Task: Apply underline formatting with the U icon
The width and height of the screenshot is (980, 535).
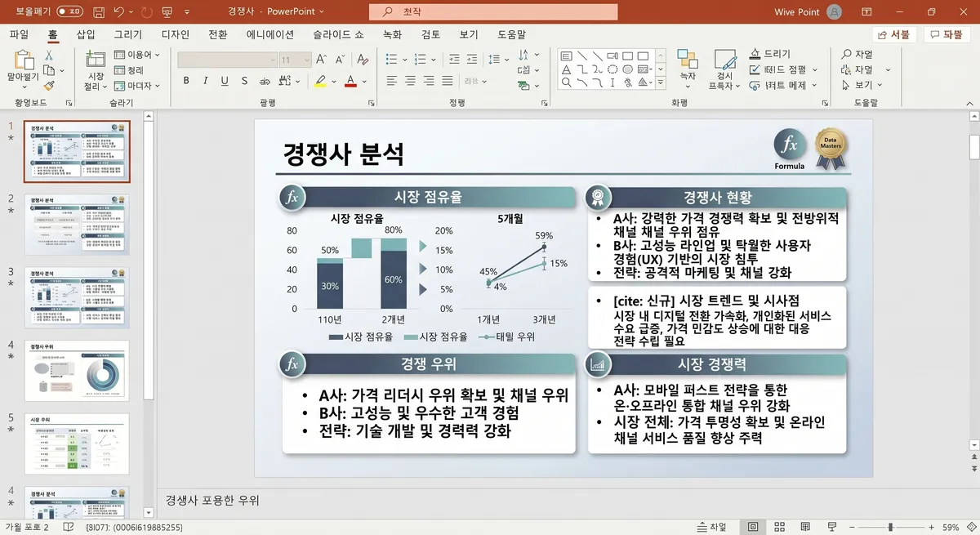Action: point(223,81)
